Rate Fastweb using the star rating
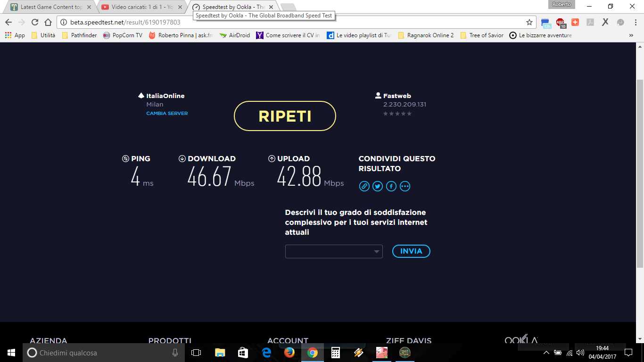644x362 pixels. (397, 114)
